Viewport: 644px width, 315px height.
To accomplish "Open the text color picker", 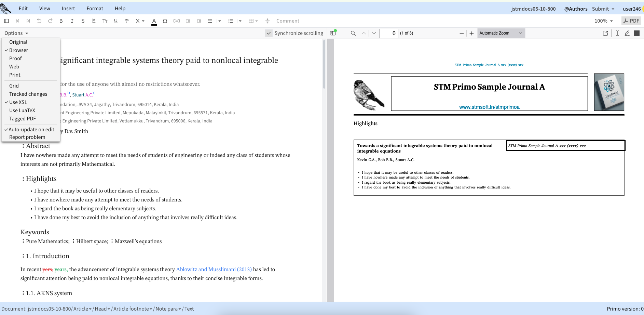I will pyautogui.click(x=154, y=21).
